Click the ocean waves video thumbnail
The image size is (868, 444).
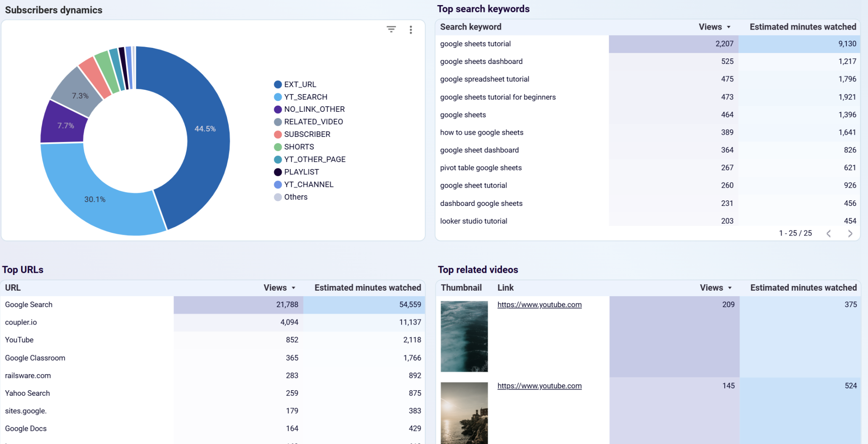pyautogui.click(x=464, y=336)
